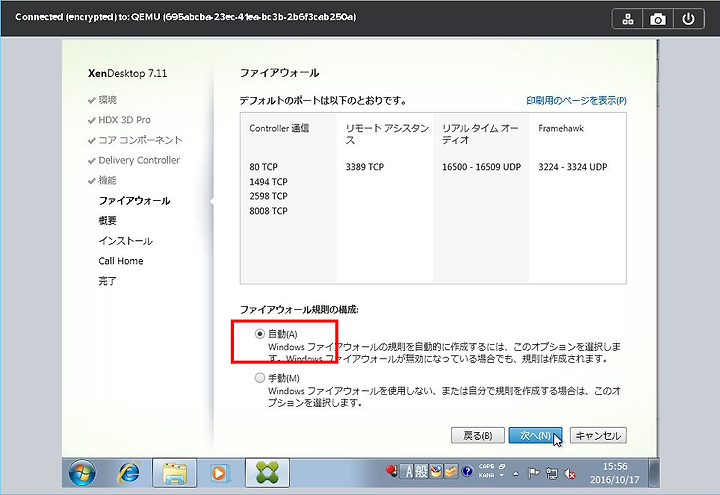Click the 1494 TCP port entry
Viewport: 720px width, 495px height.
coord(269,181)
